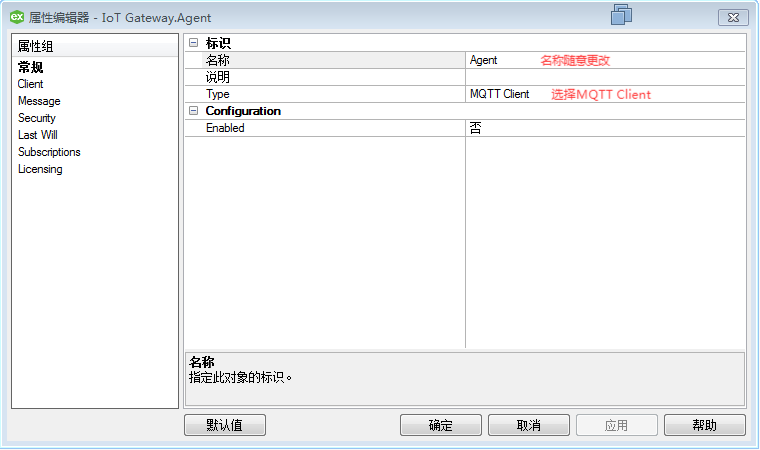Screen dimensions: 760x450
Task: Cancel using the 取消 button
Action: (529, 425)
